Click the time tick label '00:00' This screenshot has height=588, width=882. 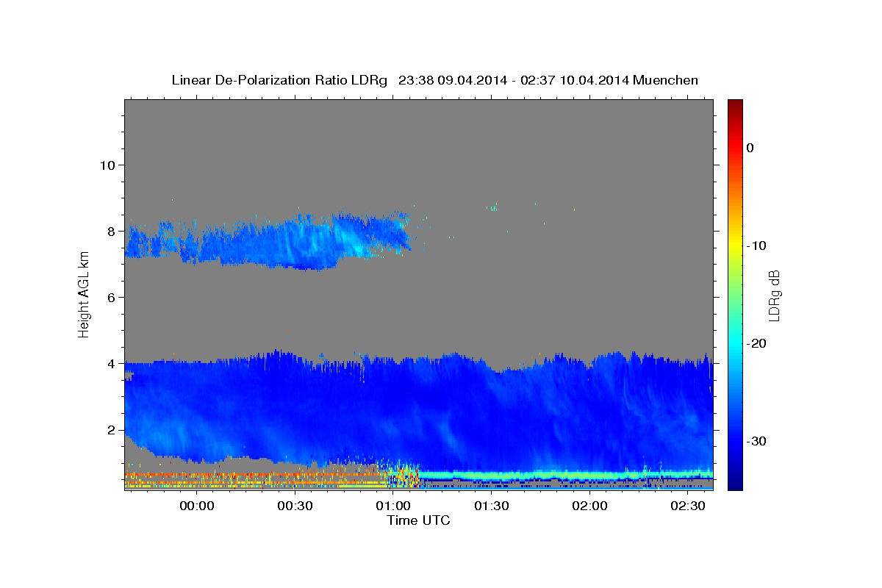196,506
